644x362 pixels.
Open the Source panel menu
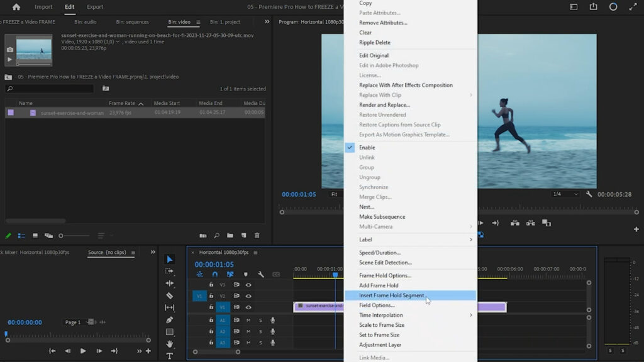click(x=133, y=253)
